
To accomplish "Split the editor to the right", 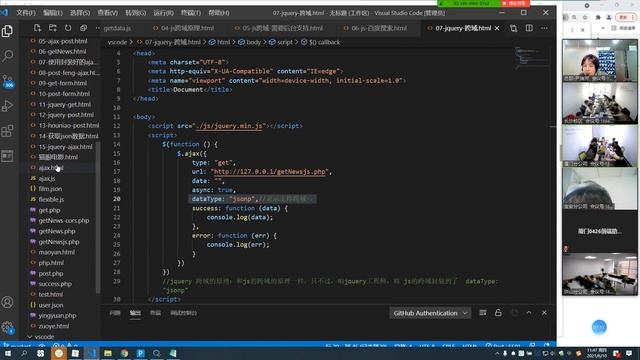I will [529, 28].
